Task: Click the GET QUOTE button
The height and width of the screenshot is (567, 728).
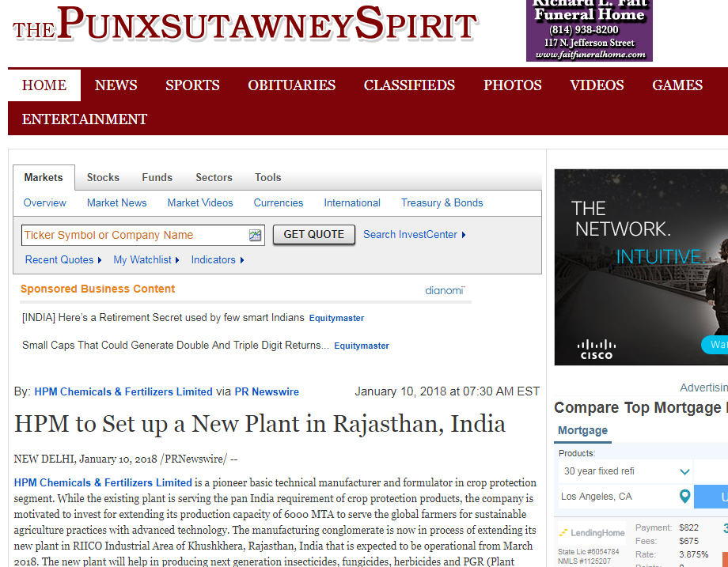Action: coord(314,235)
